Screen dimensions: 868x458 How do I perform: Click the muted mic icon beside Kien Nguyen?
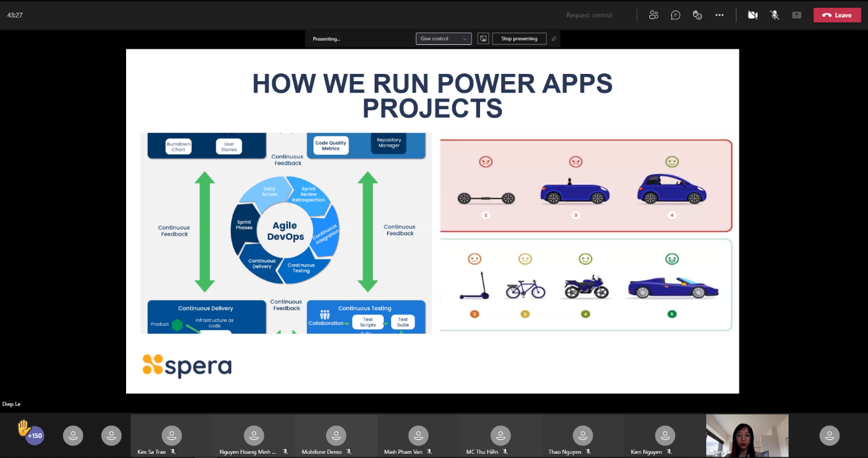[x=669, y=452]
